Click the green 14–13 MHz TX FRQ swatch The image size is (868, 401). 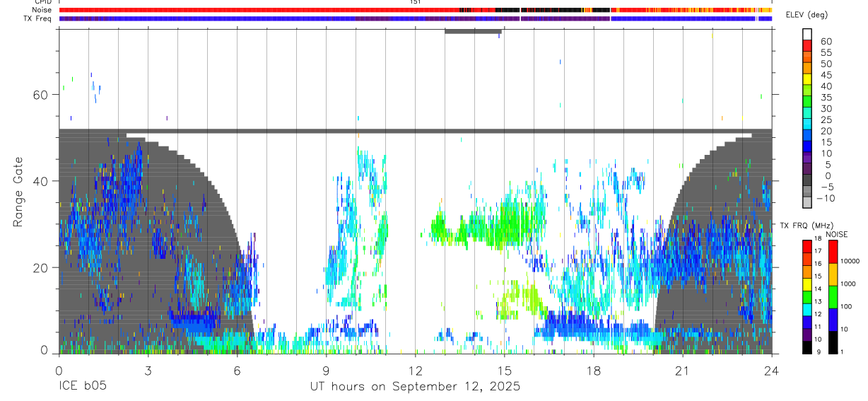pos(807,297)
